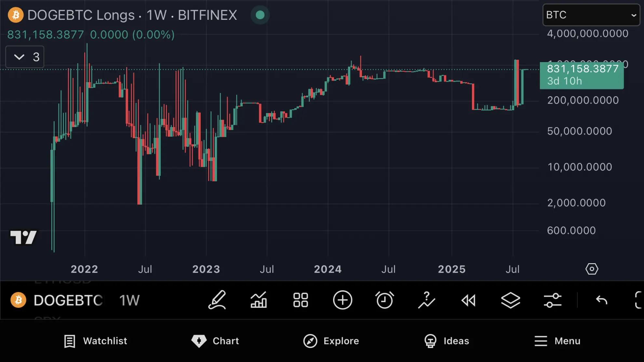Image resolution: width=644 pixels, height=362 pixels.
Task: Toggle the green market status dot
Action: [260, 15]
